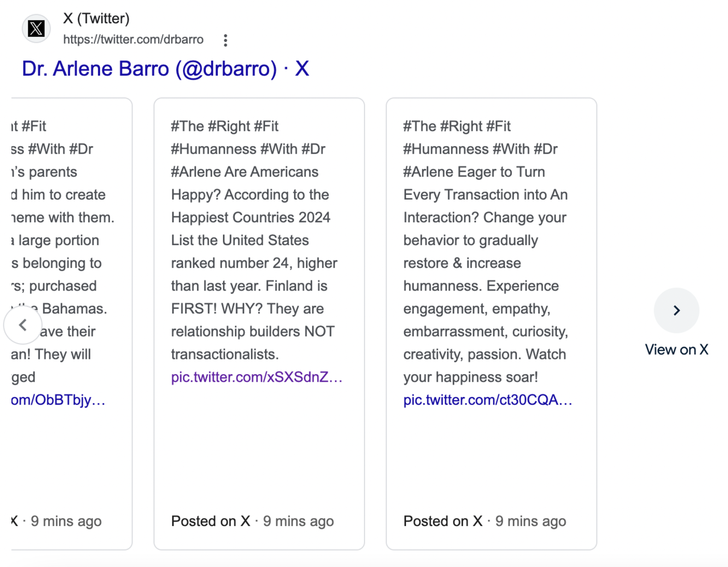Click 9 mins ago on the leftmost card
The width and height of the screenshot is (728, 567).
66,521
